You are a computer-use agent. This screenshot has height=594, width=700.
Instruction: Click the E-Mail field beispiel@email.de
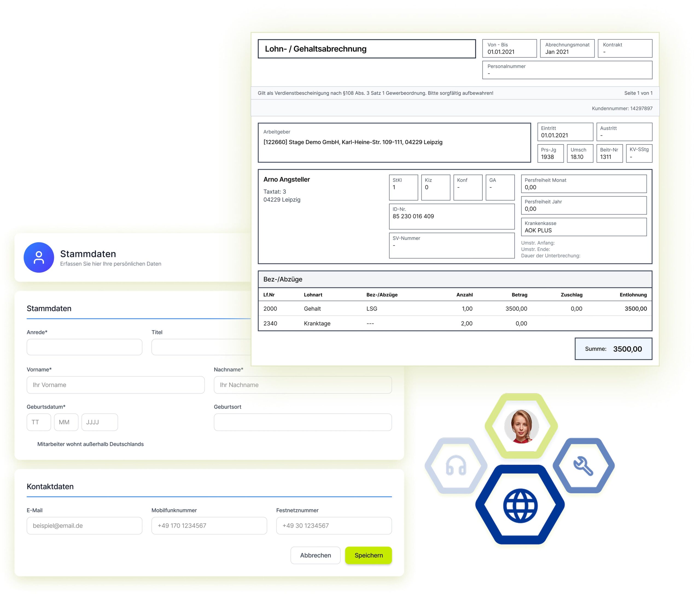pos(84,526)
